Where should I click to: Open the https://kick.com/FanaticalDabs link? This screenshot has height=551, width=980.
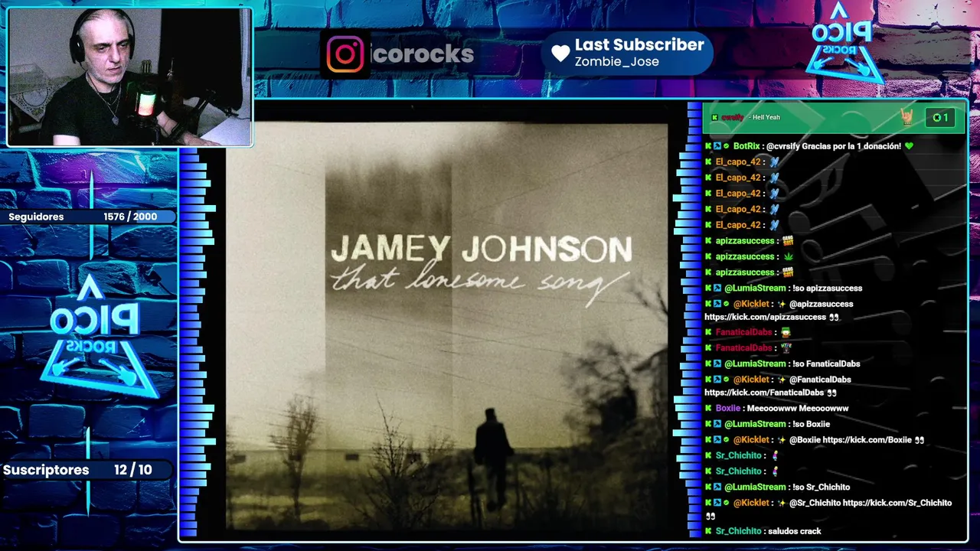click(x=764, y=393)
